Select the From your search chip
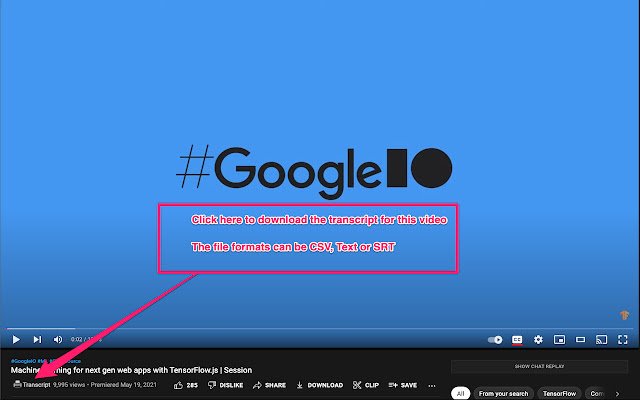This screenshot has height=400, width=640. pyautogui.click(x=503, y=393)
